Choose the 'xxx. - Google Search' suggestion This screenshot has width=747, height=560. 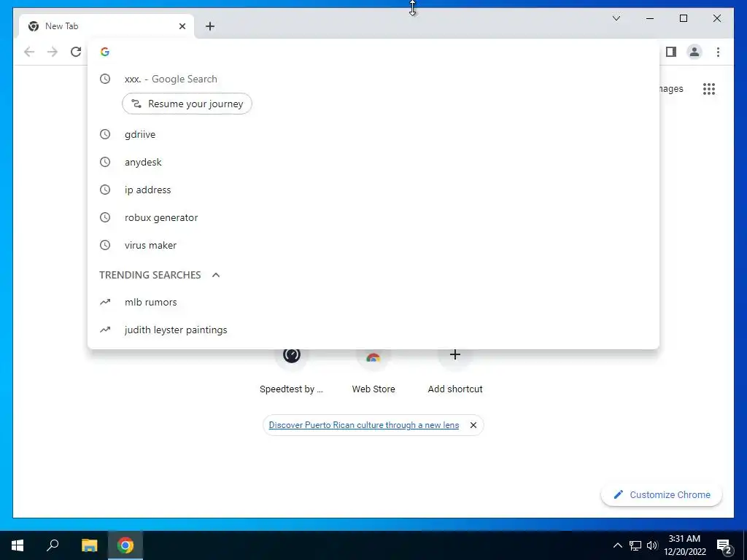[x=373, y=79]
